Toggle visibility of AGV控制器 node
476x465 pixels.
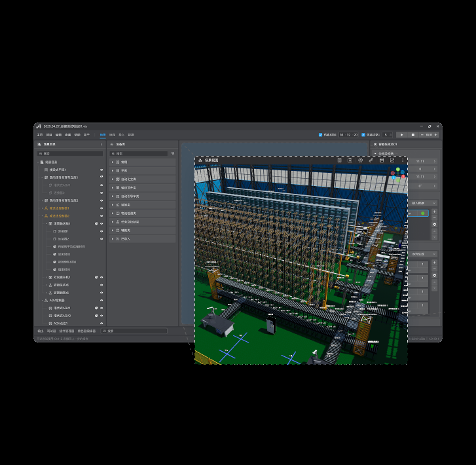[x=101, y=300]
